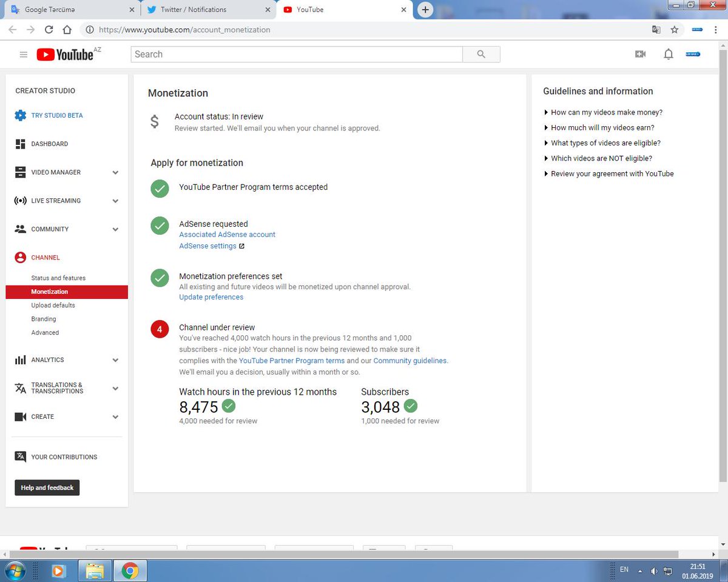Expand the Analytics section
Image resolution: width=728 pixels, height=582 pixels.
(115, 360)
